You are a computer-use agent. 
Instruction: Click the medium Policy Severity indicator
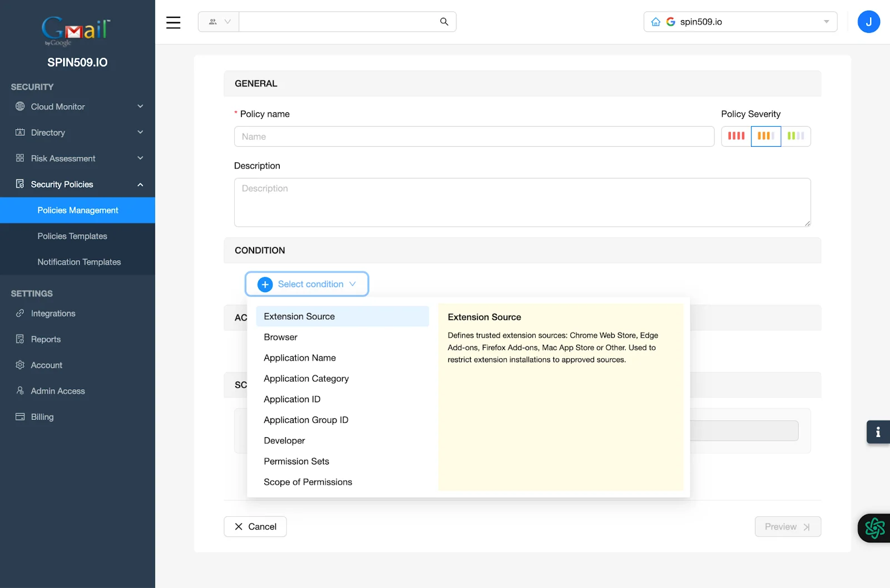point(766,136)
